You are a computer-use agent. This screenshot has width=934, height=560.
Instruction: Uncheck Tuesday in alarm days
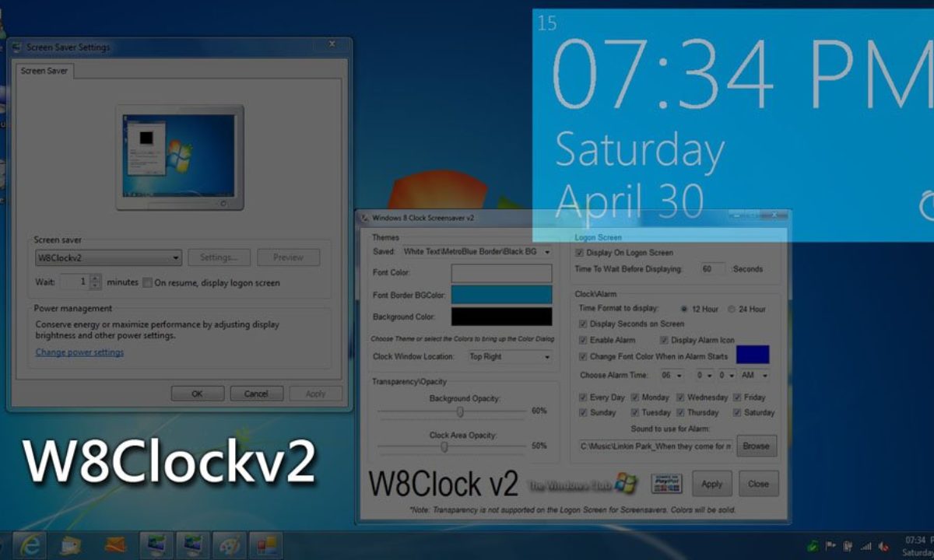coord(634,412)
